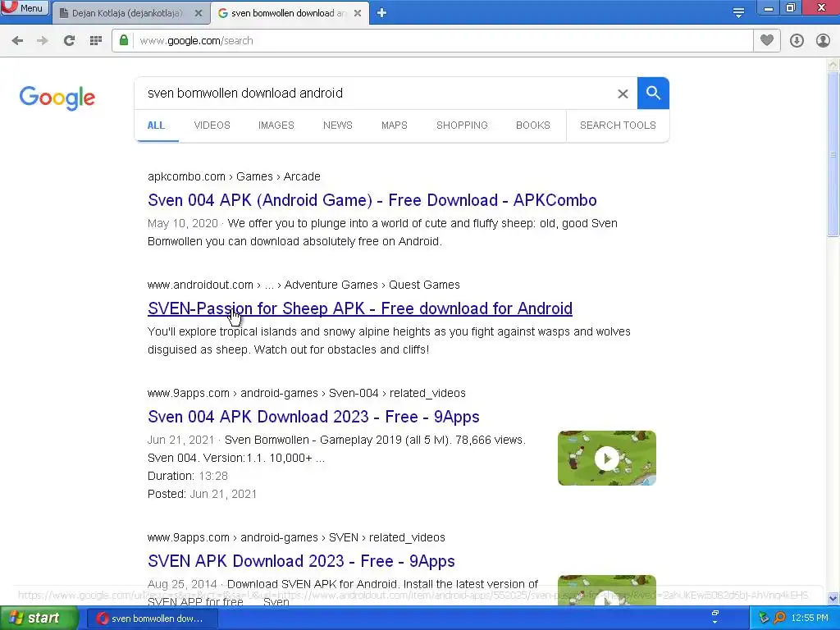Select the sven bomwollen taskbar window button
840x630 pixels.
pos(152,619)
